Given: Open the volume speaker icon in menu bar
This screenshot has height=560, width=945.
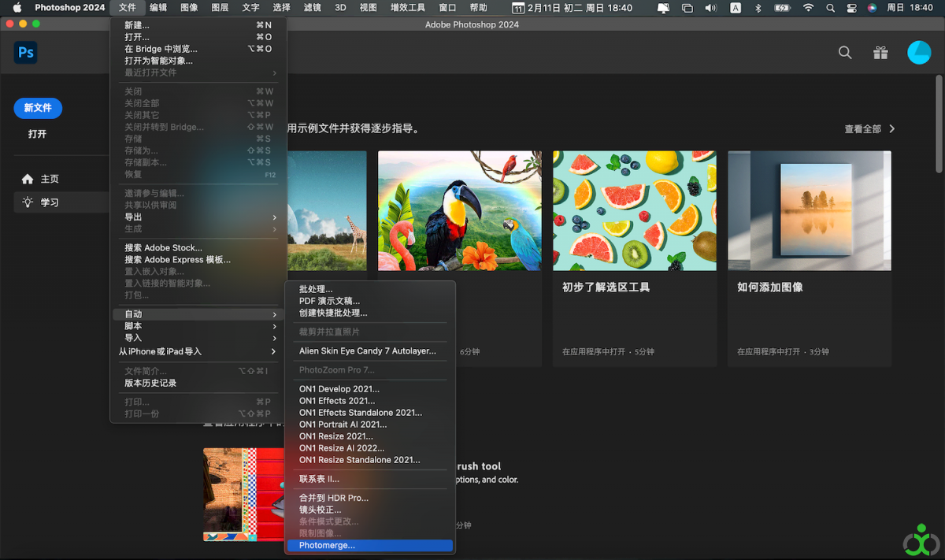Looking at the screenshot, I should coord(711,8).
